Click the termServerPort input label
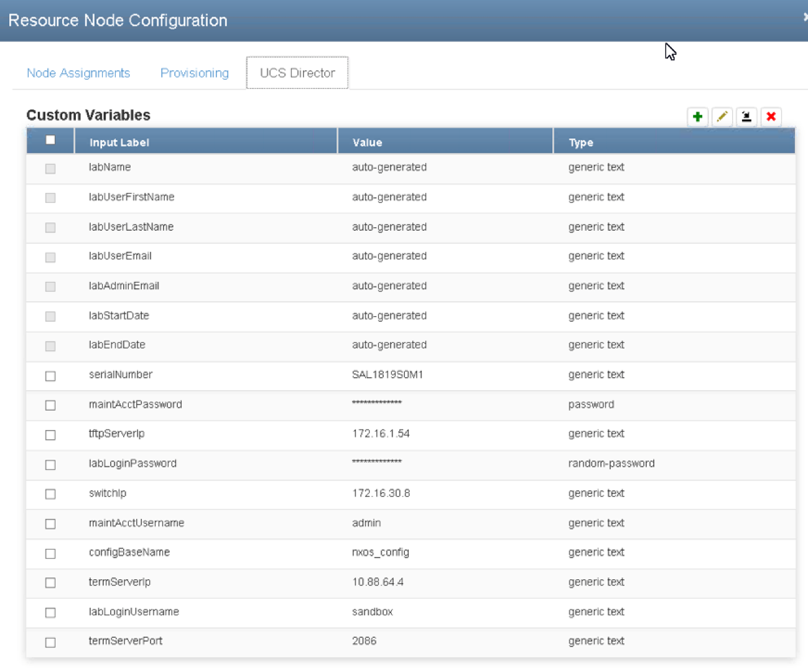This screenshot has height=672, width=808. point(126,641)
